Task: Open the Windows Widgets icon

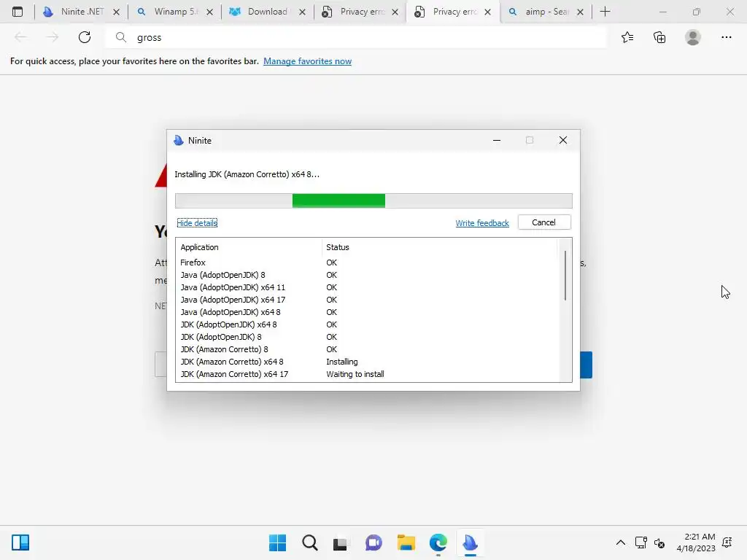Action: (20, 542)
